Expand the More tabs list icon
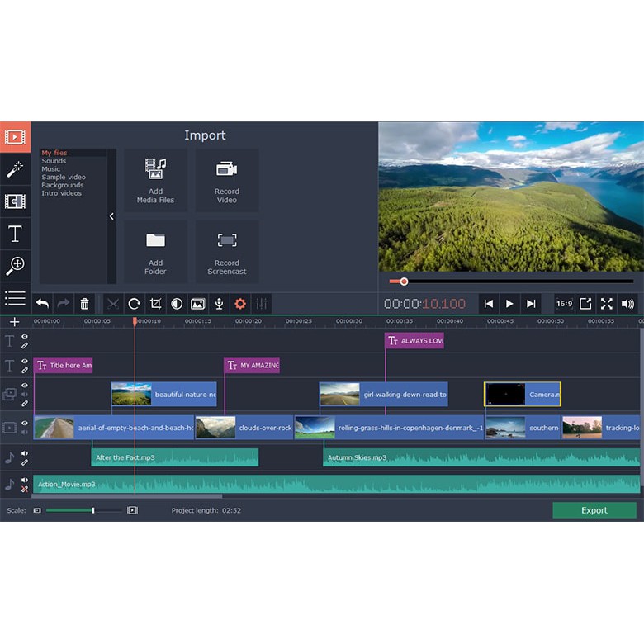Image resolution: width=644 pixels, height=644 pixels. (15, 297)
